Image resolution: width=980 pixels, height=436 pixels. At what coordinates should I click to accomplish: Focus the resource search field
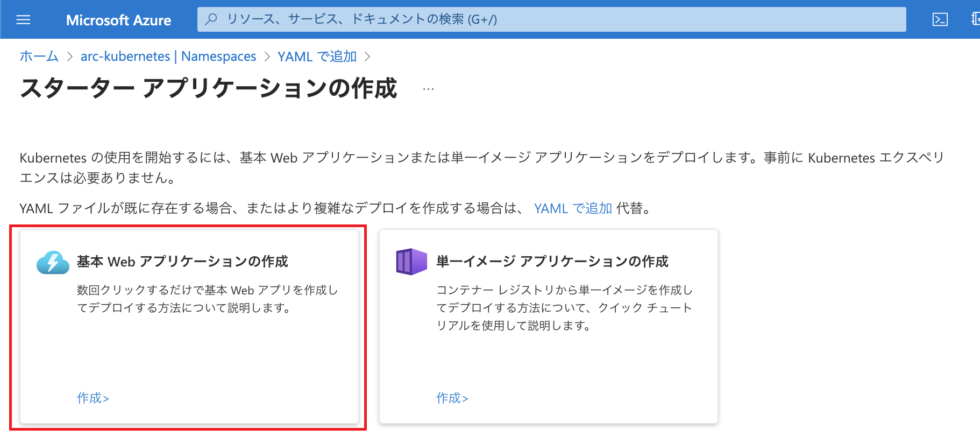point(551,19)
